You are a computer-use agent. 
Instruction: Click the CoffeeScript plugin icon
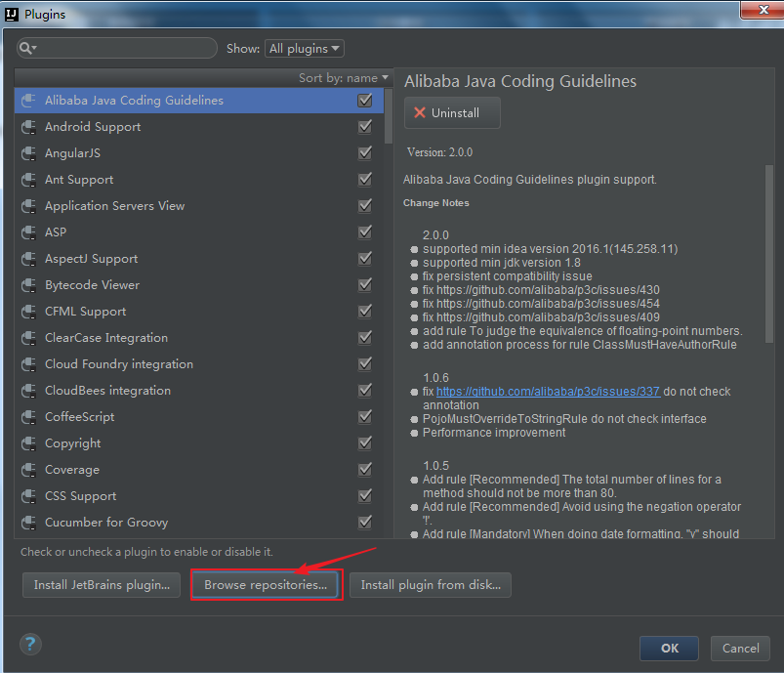point(29,416)
